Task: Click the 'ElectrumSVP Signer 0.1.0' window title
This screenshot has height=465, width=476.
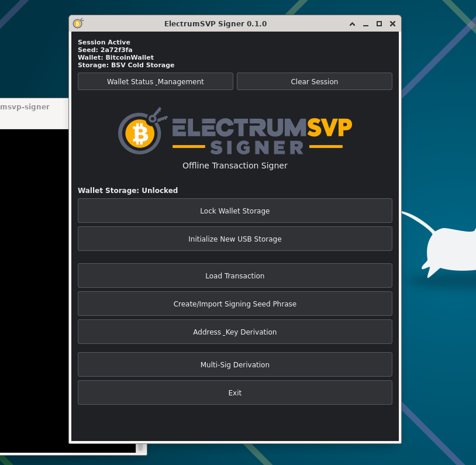Action: pos(215,24)
